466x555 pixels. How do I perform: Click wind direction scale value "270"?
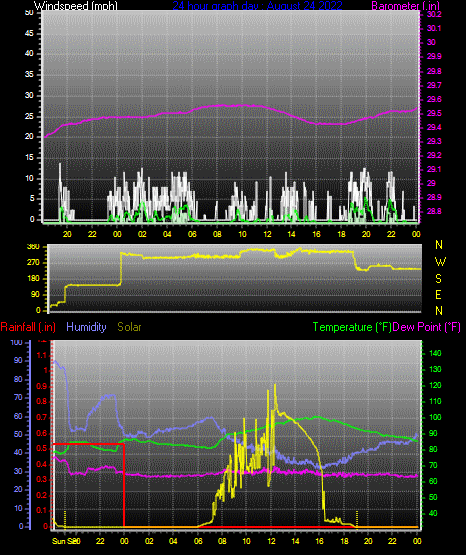coord(33,263)
